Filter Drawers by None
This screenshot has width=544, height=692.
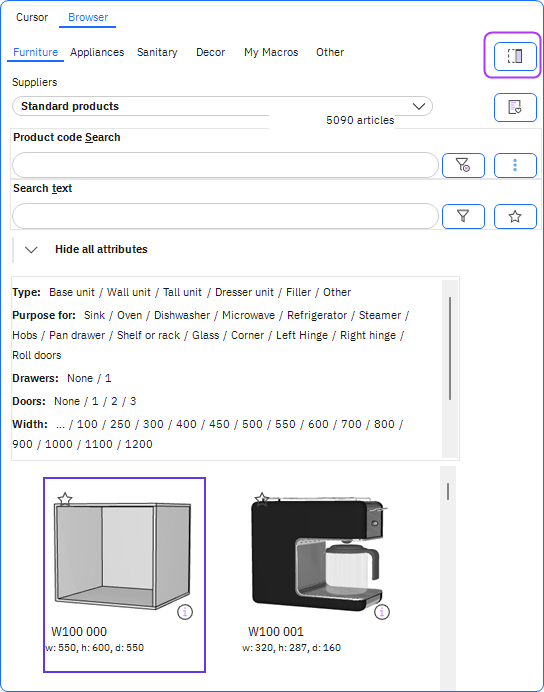click(80, 378)
